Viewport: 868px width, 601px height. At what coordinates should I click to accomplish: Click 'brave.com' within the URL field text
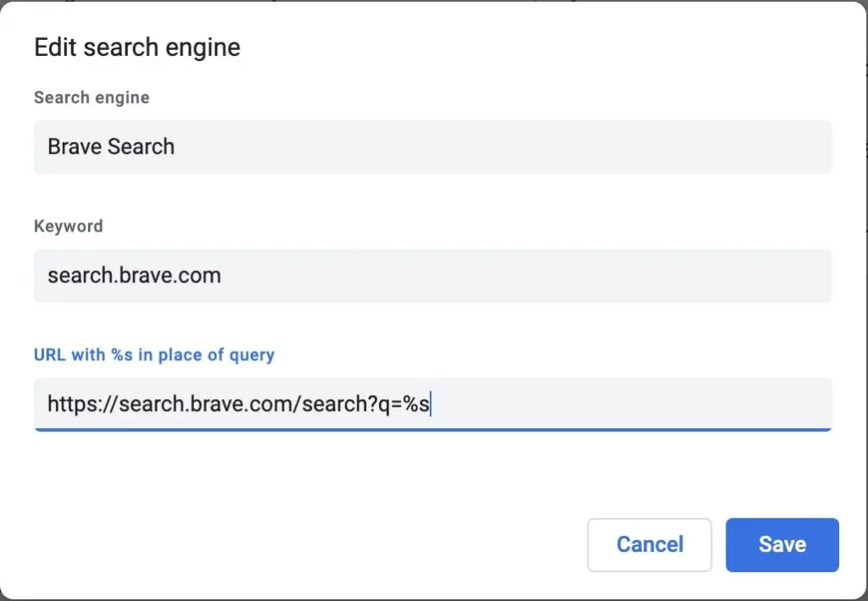click(x=242, y=404)
